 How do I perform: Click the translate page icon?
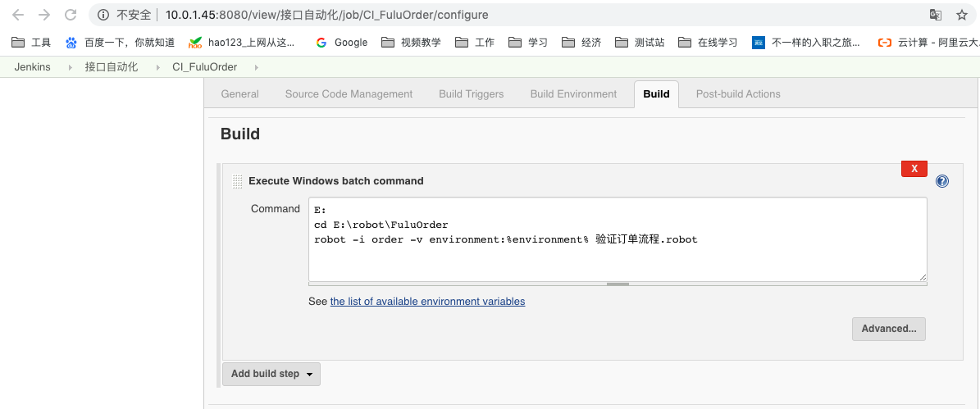[x=936, y=15]
